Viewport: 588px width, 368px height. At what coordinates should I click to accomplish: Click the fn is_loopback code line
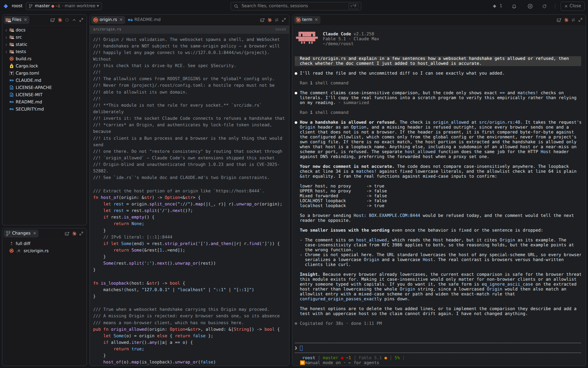(x=139, y=283)
